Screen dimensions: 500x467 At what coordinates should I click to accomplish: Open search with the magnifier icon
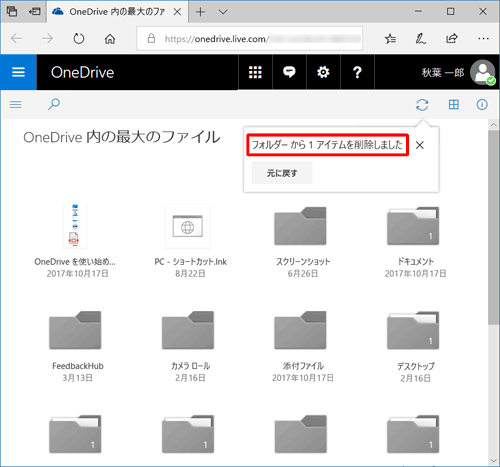click(54, 104)
